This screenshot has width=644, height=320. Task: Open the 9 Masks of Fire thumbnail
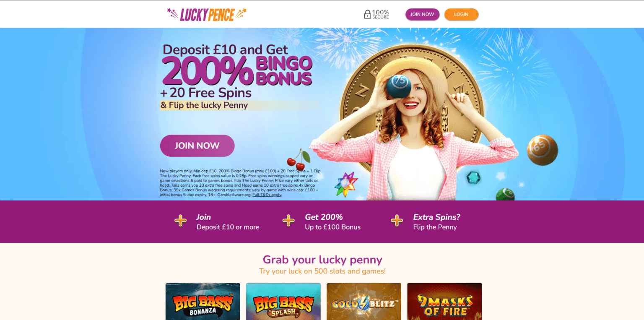[444, 302]
